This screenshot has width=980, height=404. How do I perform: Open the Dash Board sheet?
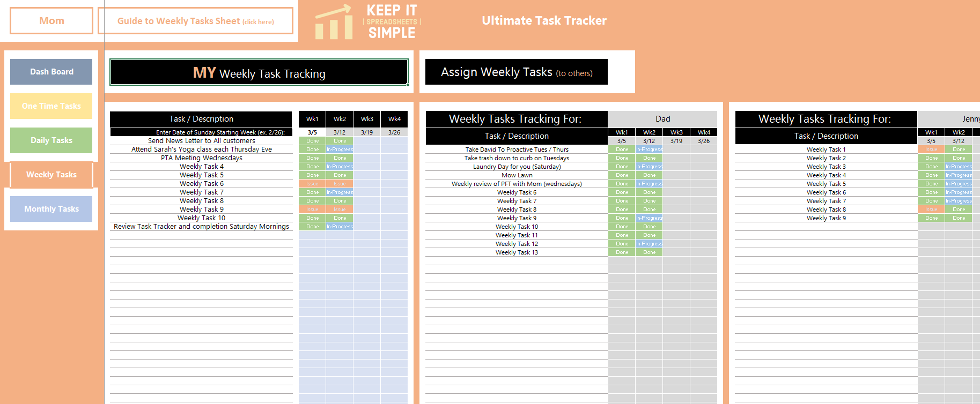coord(51,72)
